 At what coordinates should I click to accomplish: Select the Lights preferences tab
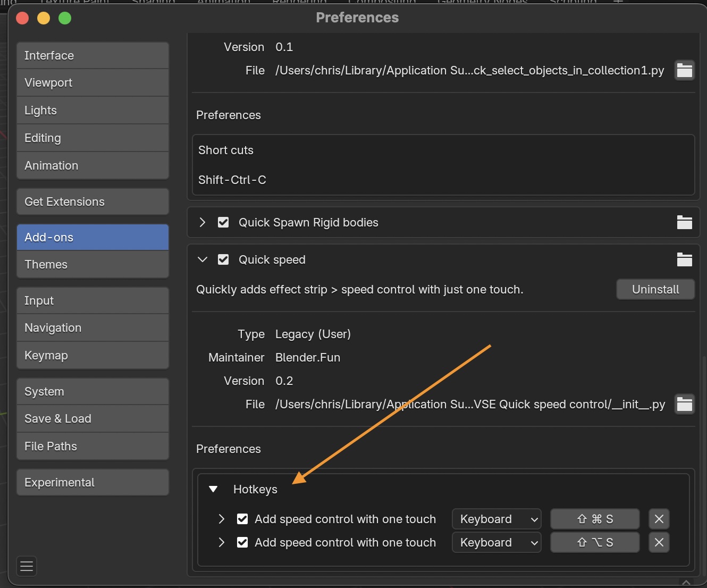pos(92,110)
